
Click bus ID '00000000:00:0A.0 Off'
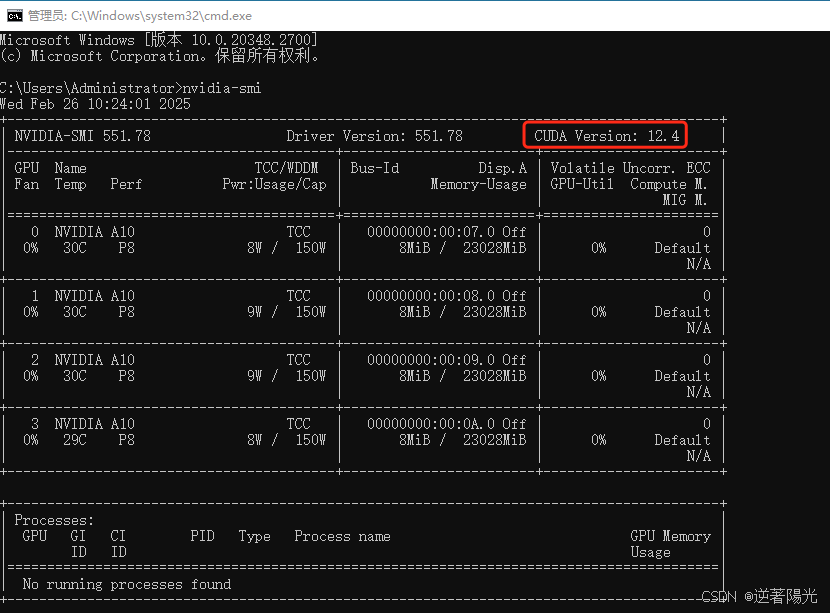(x=447, y=424)
